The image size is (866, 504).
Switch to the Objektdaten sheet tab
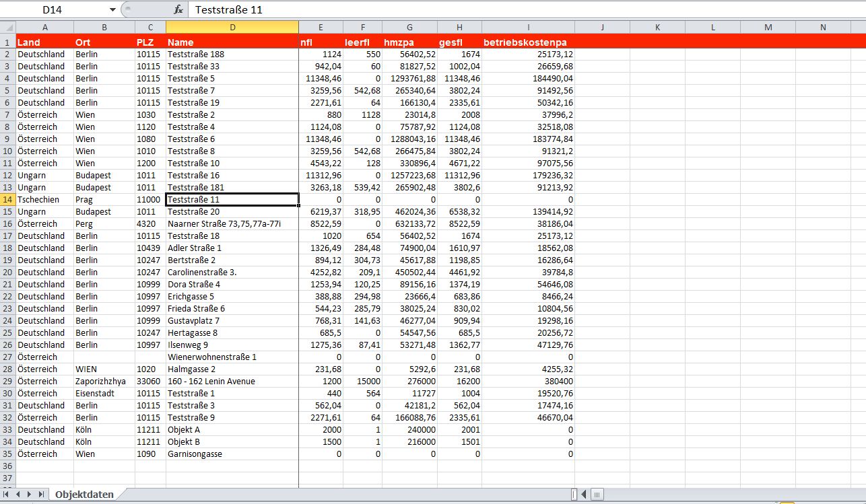[x=84, y=495]
